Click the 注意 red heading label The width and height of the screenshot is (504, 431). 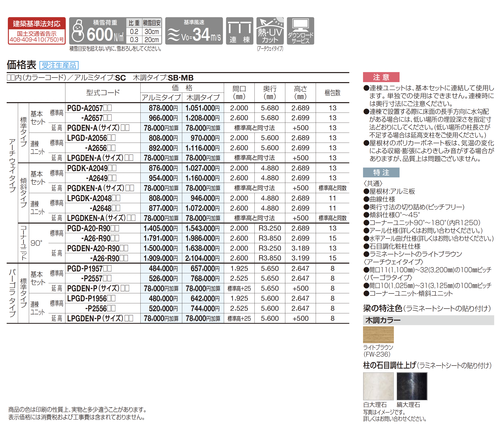click(x=381, y=77)
